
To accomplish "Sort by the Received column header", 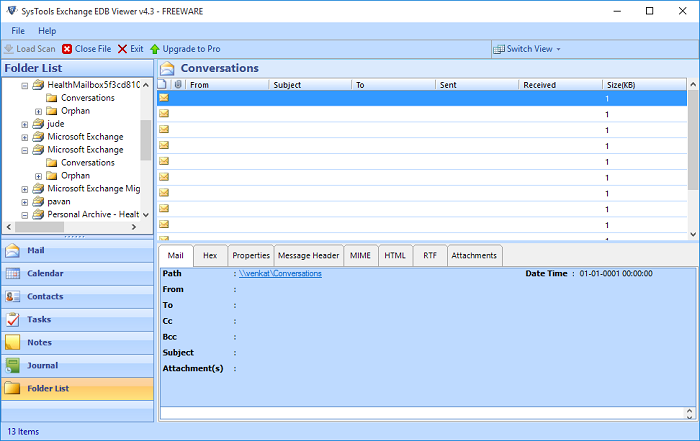I will 560,85.
